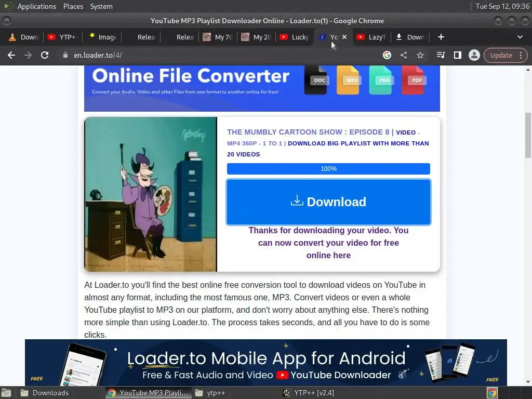Open a new tab with the plus icon
532x399 pixels.
441,37
